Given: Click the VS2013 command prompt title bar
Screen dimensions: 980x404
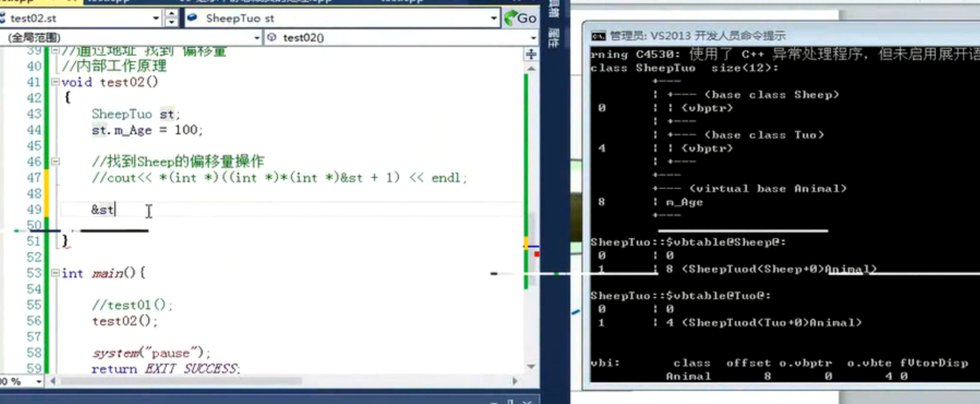Looking at the screenshot, I should point(781,35).
